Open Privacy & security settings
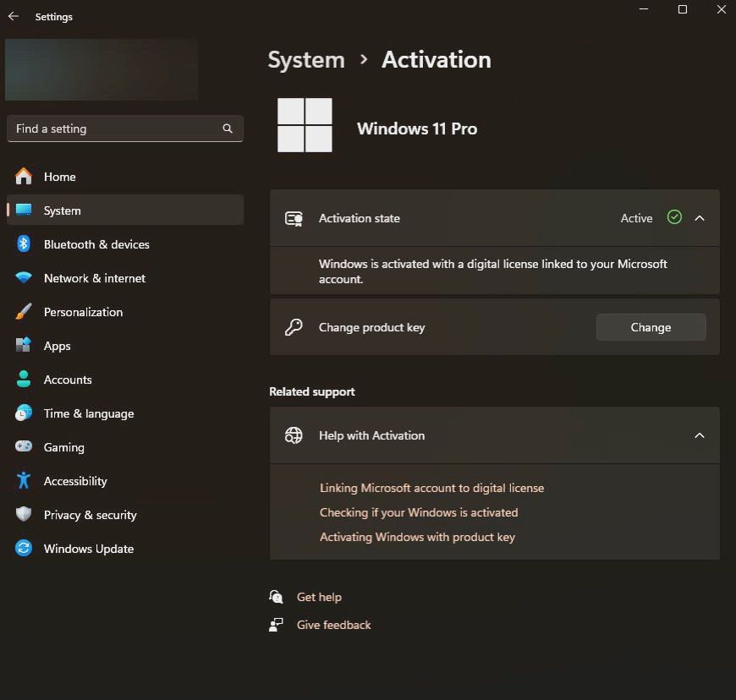The image size is (736, 700). click(125, 515)
